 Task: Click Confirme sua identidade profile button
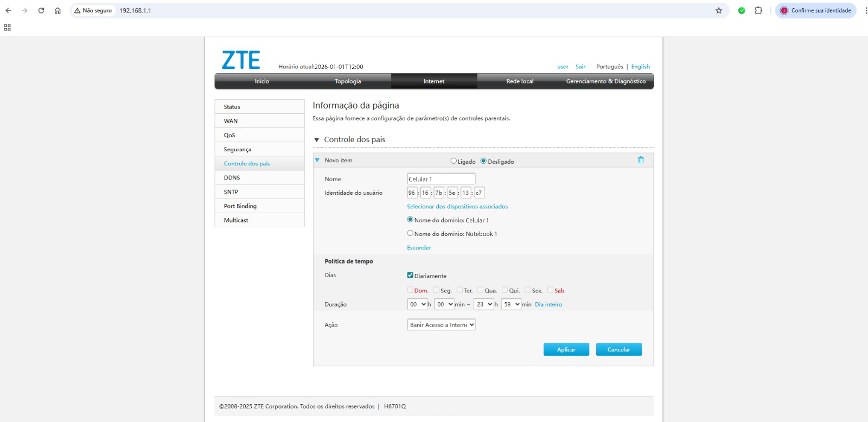click(815, 10)
